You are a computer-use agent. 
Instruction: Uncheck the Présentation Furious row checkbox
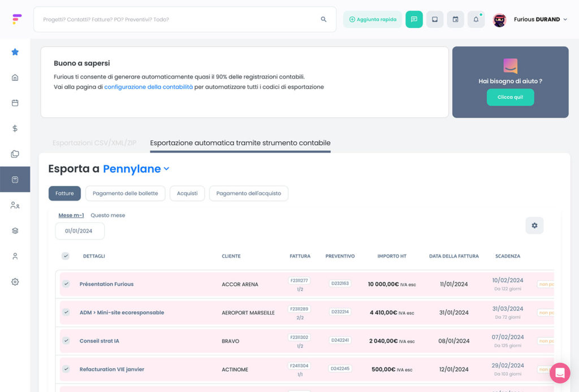pyautogui.click(x=66, y=284)
